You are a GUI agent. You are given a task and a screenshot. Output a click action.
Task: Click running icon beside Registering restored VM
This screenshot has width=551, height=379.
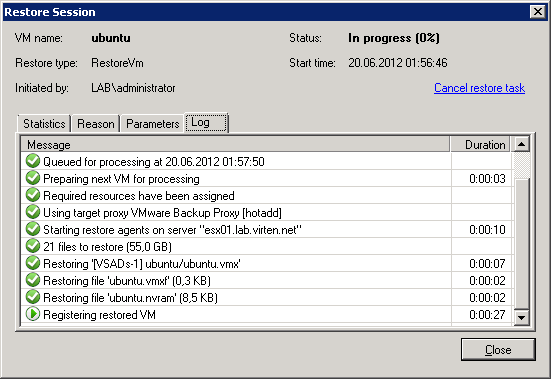coord(33,314)
